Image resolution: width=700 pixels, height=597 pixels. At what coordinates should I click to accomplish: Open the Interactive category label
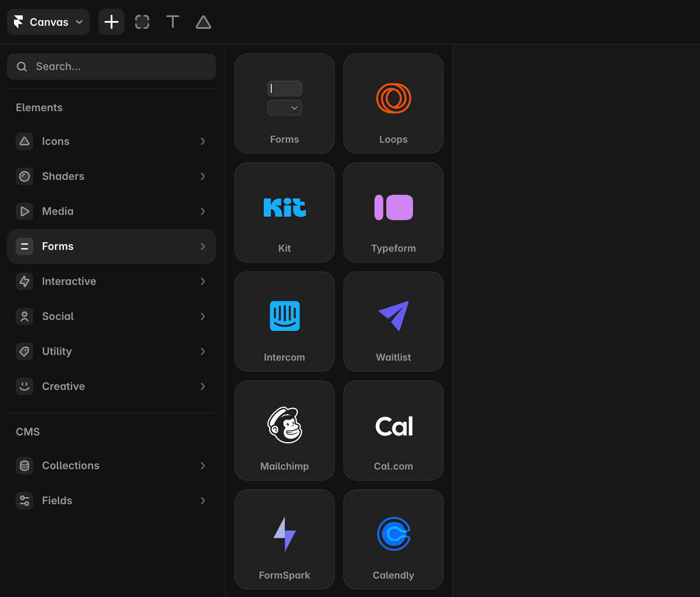[x=69, y=281]
